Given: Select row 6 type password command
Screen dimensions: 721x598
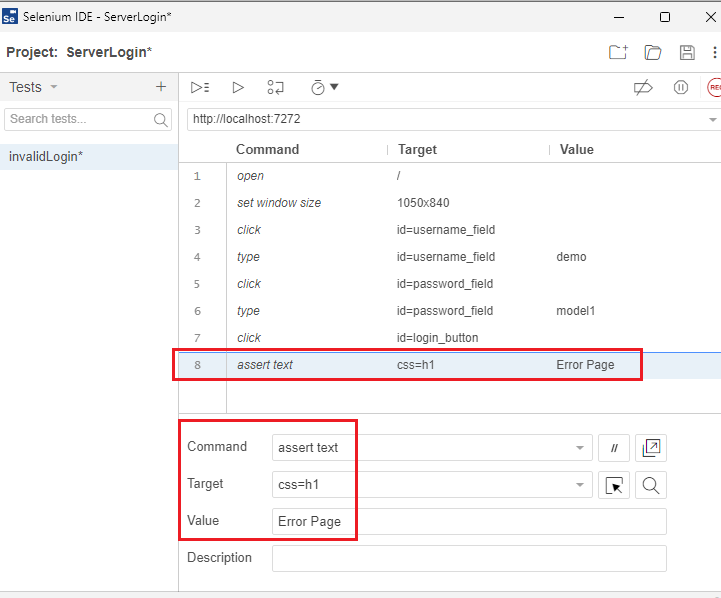Looking at the screenshot, I should pyautogui.click(x=450, y=311).
